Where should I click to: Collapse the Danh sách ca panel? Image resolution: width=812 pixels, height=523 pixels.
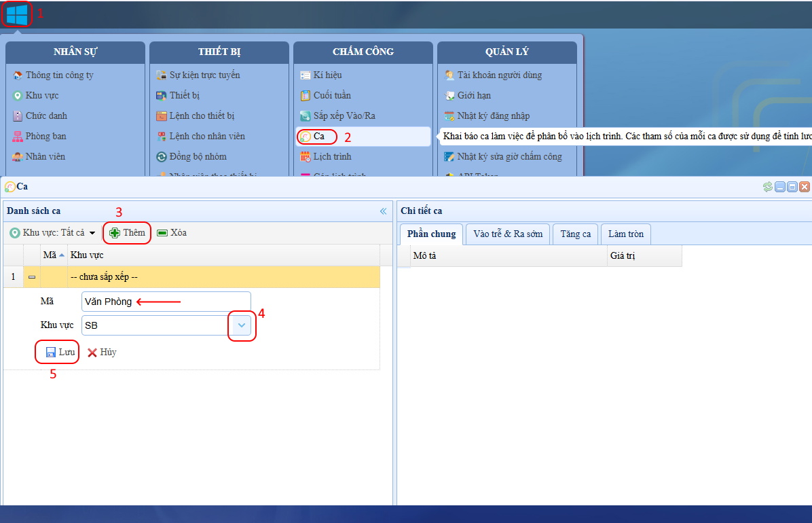(x=383, y=211)
